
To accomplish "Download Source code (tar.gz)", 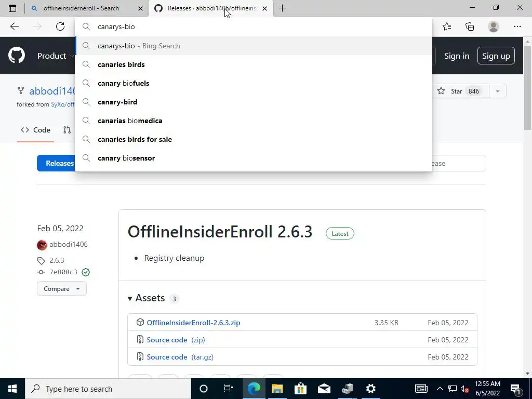I will pyautogui.click(x=180, y=357).
